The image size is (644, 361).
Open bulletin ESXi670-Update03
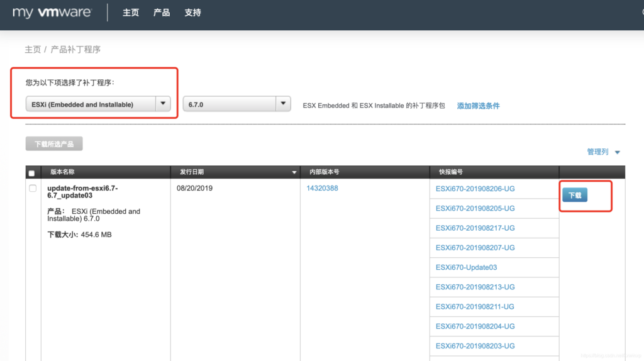[x=466, y=267]
